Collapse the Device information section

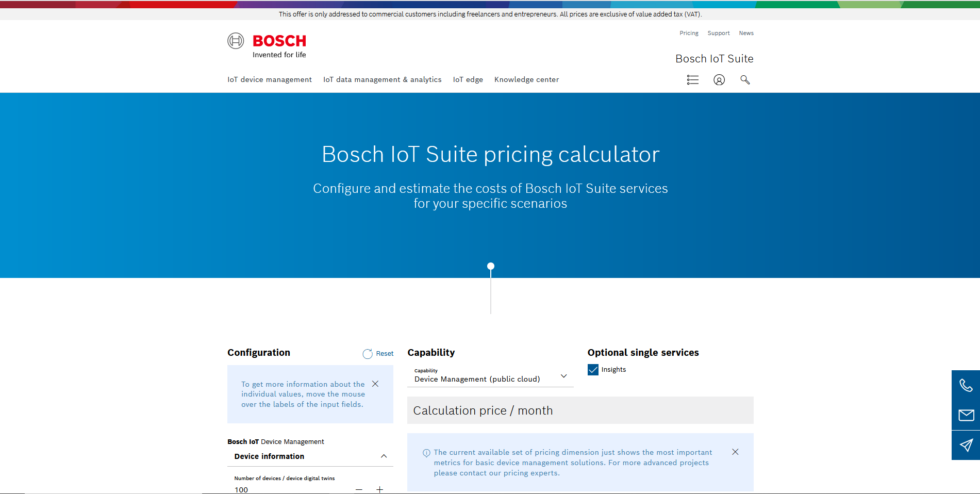[x=384, y=456]
